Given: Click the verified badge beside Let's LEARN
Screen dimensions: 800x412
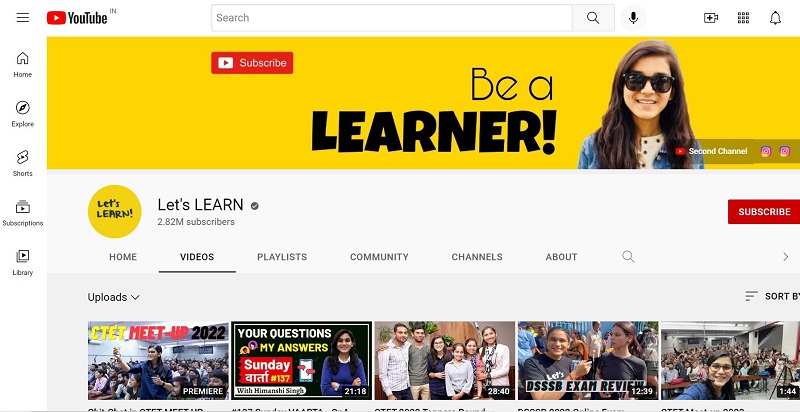Looking at the screenshot, I should 255,206.
